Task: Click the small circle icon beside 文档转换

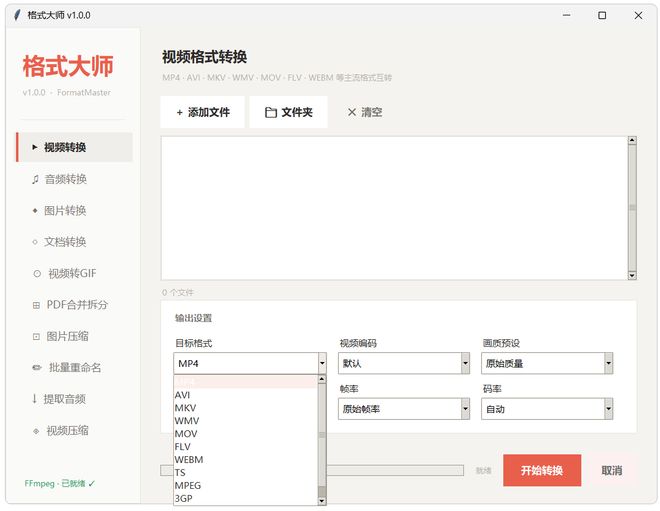Action: pyautogui.click(x=35, y=242)
